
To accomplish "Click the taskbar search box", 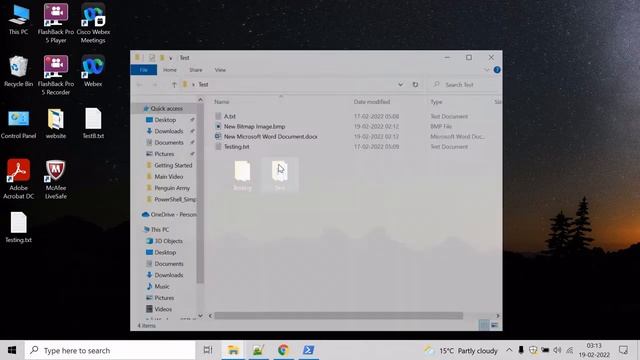I will click(x=110, y=350).
